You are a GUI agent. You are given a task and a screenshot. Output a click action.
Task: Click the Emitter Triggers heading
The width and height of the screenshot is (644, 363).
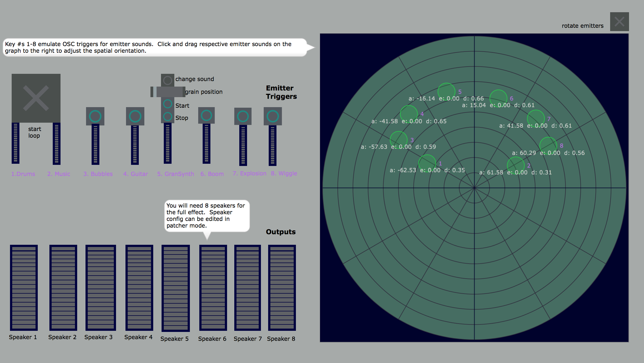click(x=281, y=92)
